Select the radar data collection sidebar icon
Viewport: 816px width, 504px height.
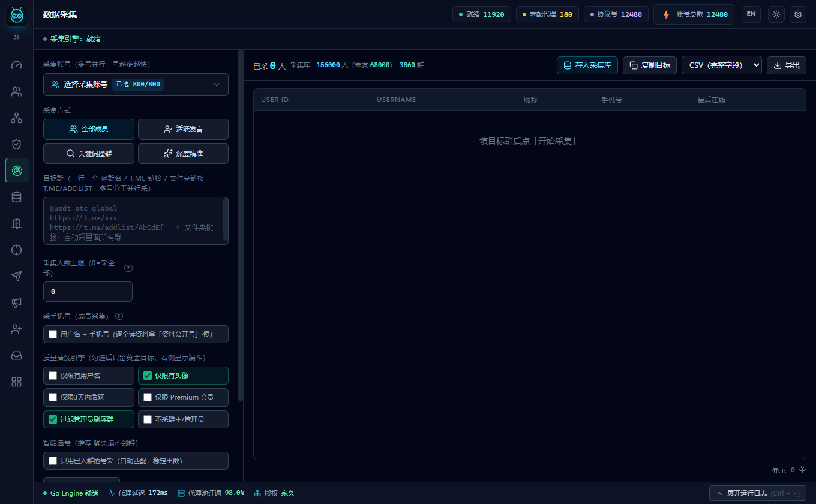point(17,170)
